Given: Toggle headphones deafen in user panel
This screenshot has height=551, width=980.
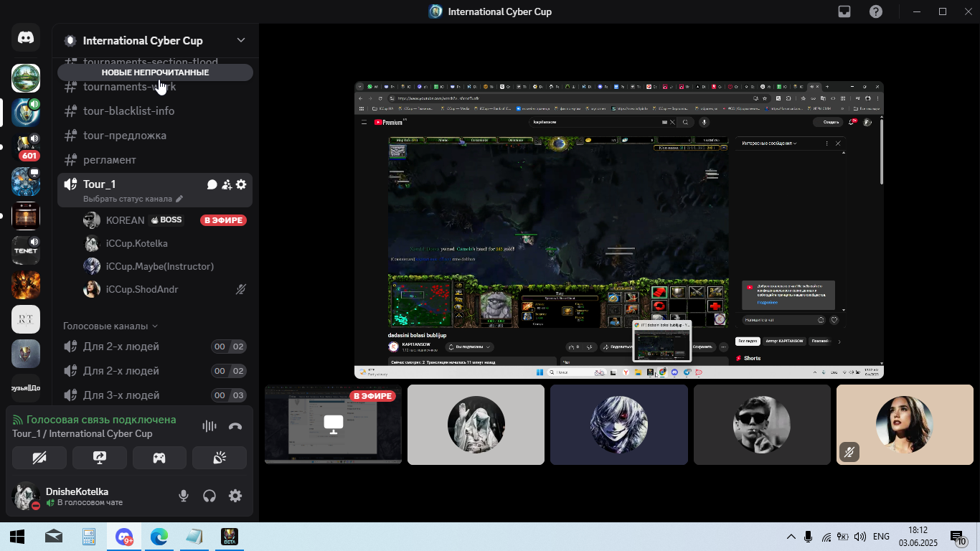Looking at the screenshot, I should click(209, 496).
